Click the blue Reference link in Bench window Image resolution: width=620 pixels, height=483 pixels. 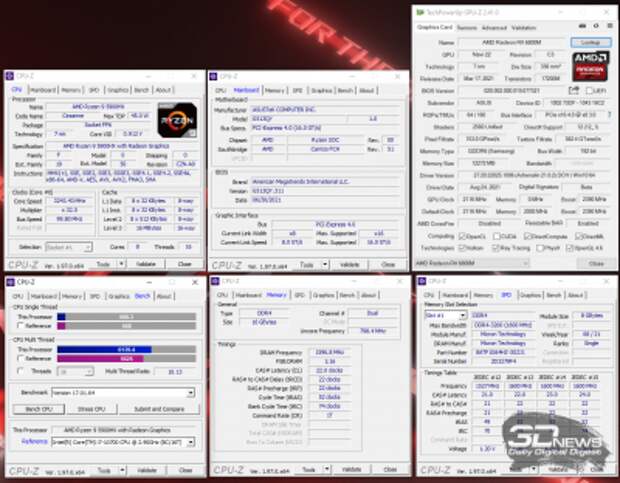[x=34, y=441]
